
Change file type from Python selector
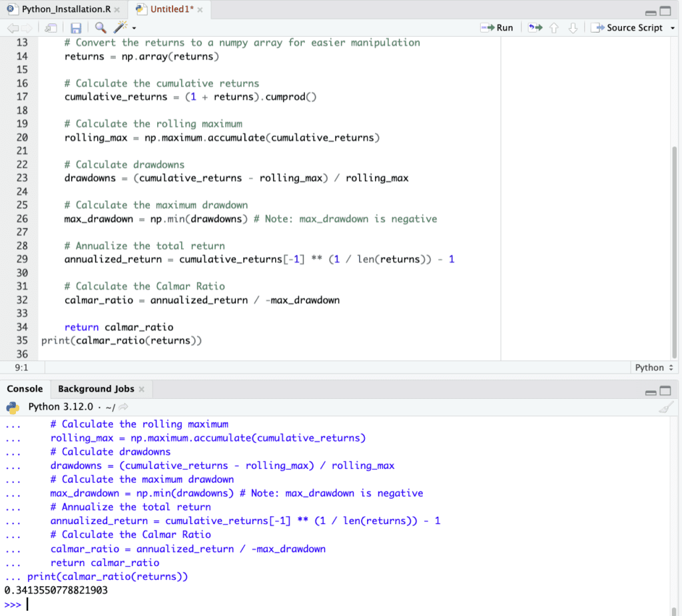coord(654,368)
